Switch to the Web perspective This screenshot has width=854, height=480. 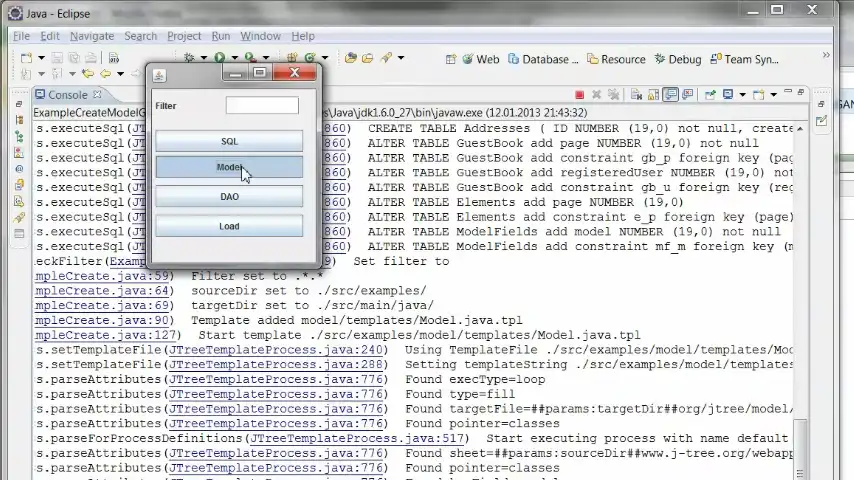[x=481, y=59]
